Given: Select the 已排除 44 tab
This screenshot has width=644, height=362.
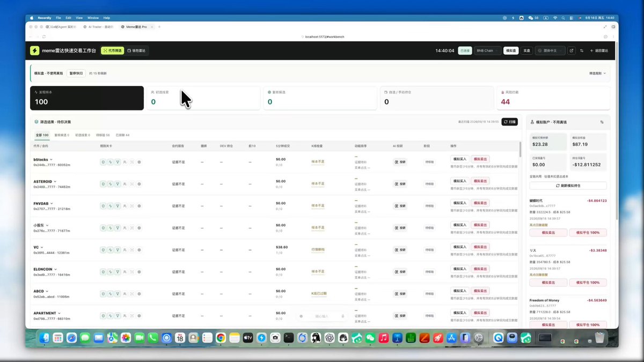Looking at the screenshot, I should click(x=122, y=135).
